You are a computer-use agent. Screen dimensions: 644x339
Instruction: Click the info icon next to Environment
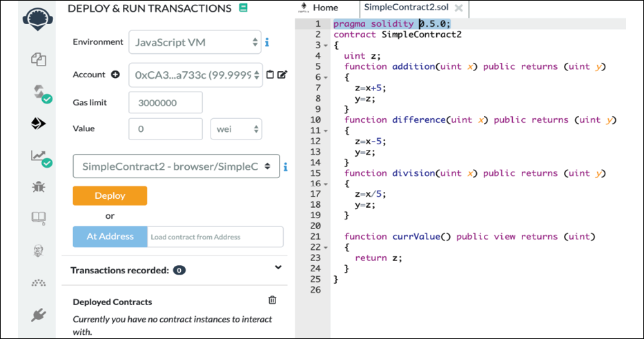click(x=267, y=42)
